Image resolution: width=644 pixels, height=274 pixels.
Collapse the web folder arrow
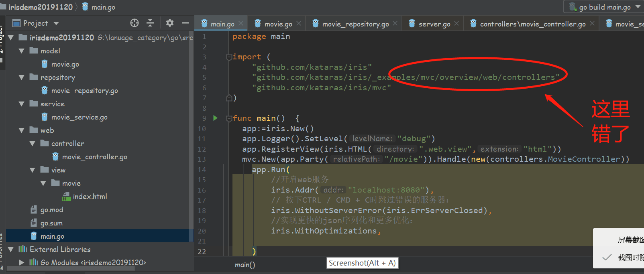[x=22, y=130]
